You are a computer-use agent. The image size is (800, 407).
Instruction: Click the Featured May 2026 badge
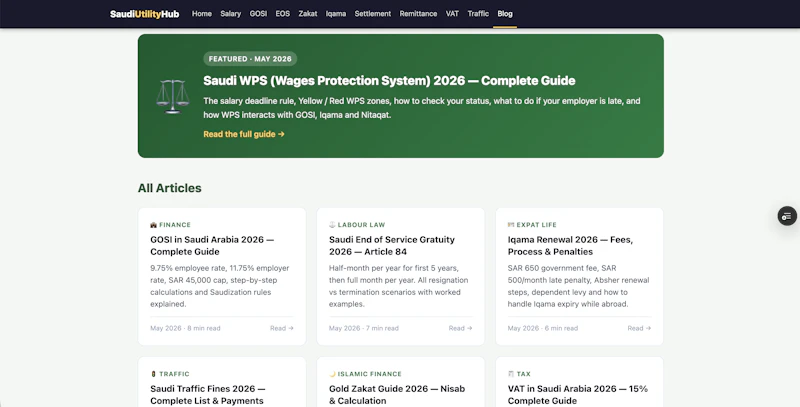point(250,59)
